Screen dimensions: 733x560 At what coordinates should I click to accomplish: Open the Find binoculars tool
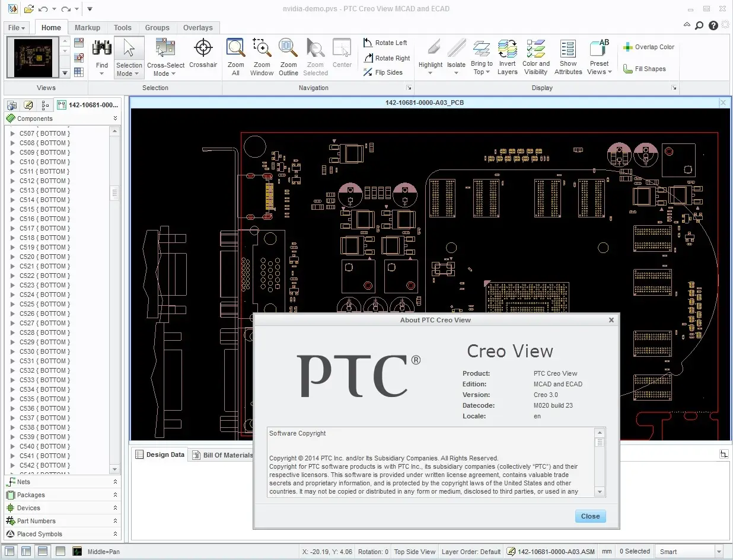pos(102,57)
